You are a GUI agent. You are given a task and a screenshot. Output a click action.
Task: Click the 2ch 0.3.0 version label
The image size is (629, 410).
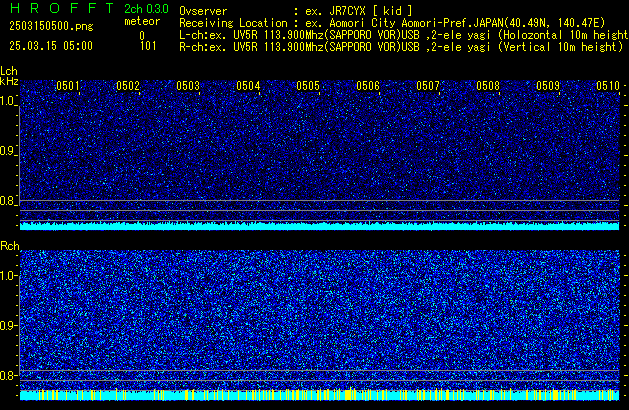tap(146, 8)
